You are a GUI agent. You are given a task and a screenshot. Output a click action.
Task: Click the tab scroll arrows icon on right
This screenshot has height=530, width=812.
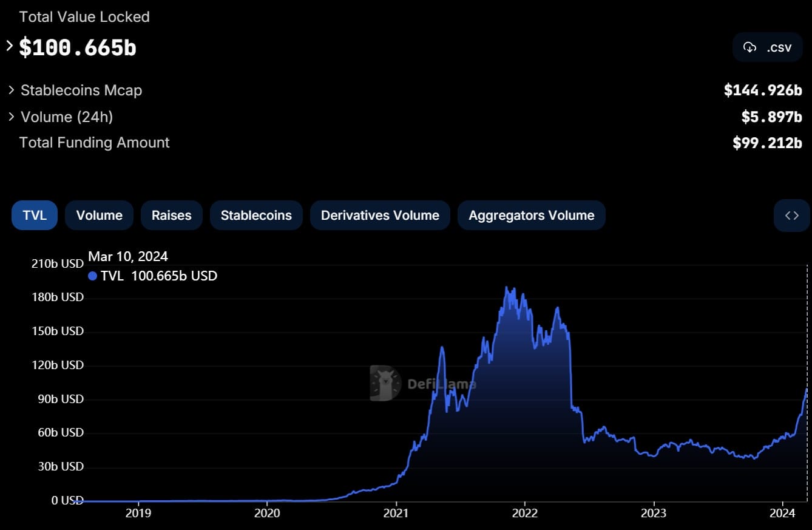791,215
